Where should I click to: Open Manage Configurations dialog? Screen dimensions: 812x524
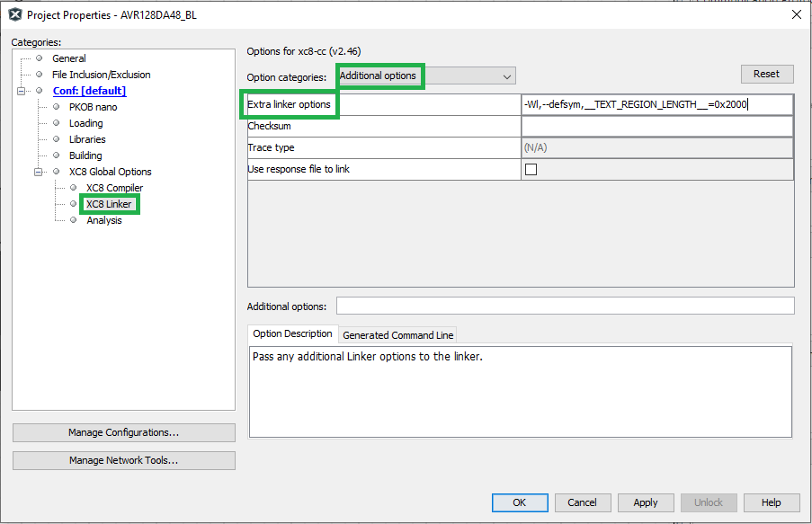(x=123, y=432)
